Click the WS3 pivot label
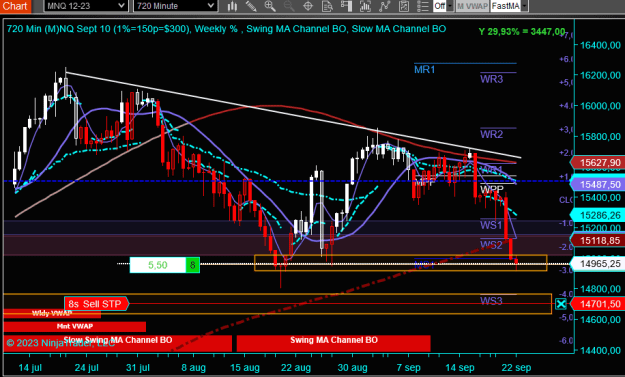625x377 pixels. 491,301
